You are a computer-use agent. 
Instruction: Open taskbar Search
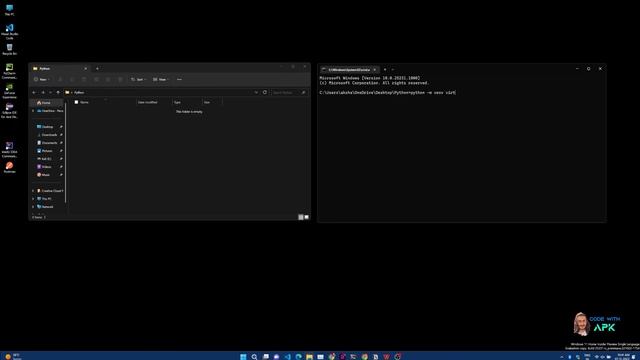point(254,357)
